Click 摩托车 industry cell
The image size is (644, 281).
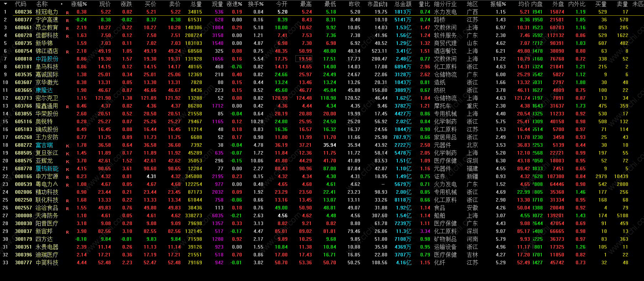pos(442,106)
